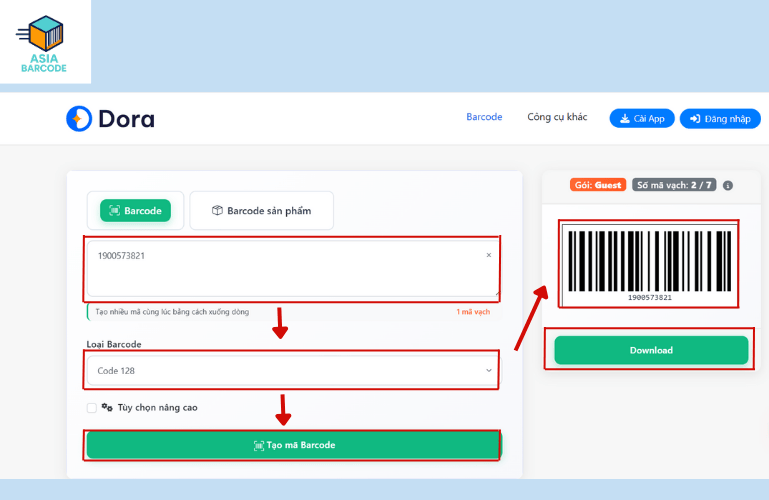This screenshot has height=500, width=769.
Task: Click into the barcode text input field
Action: click(x=280, y=268)
